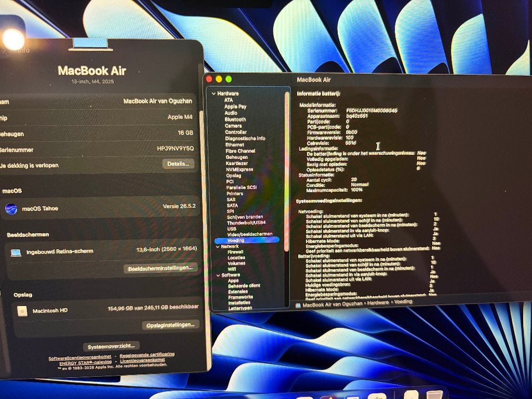
Task: Zoom the system report window green button
Action: 229,79
